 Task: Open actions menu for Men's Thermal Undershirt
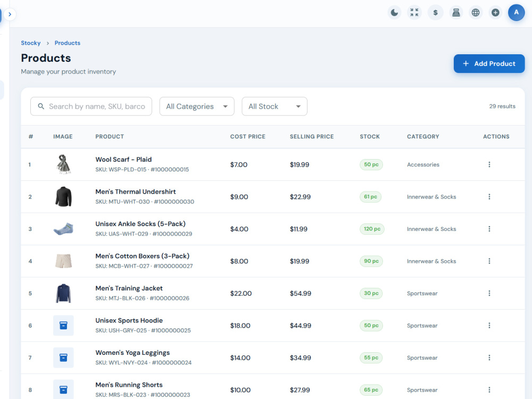[489, 197]
